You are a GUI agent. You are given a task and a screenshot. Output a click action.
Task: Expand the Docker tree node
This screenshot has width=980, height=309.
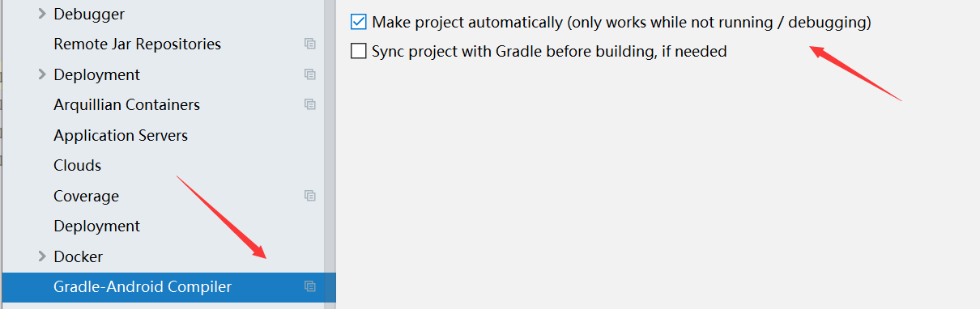42,256
